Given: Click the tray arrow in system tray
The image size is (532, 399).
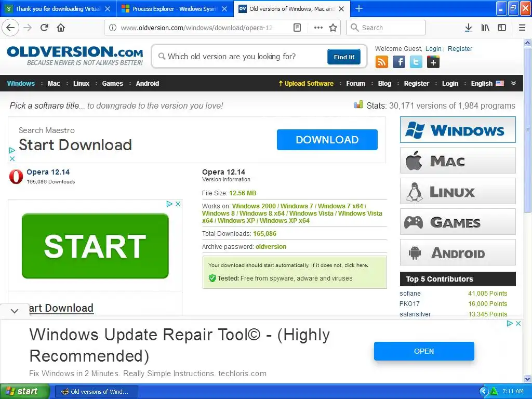Looking at the screenshot, I should coord(484,391).
